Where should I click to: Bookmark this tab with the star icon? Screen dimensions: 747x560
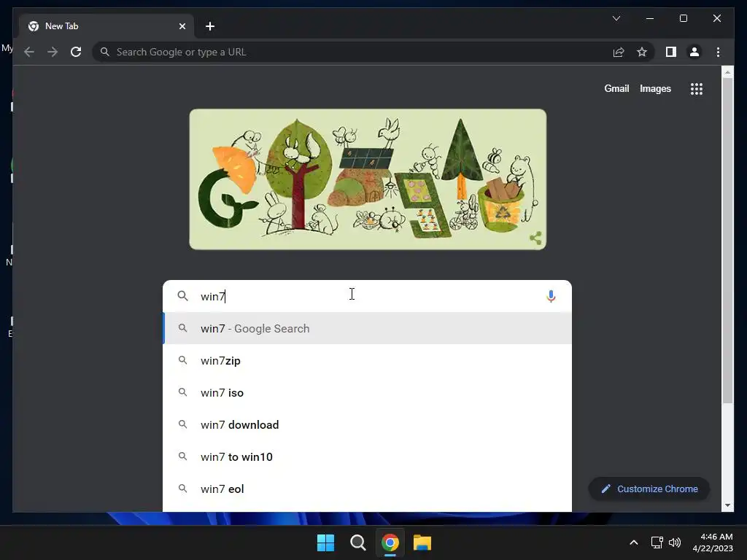[x=642, y=52]
